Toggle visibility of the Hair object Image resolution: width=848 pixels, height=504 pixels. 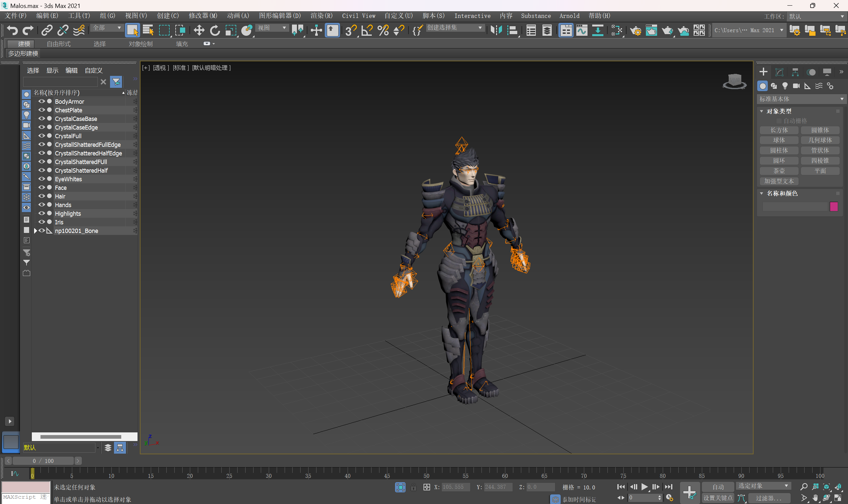(42, 196)
